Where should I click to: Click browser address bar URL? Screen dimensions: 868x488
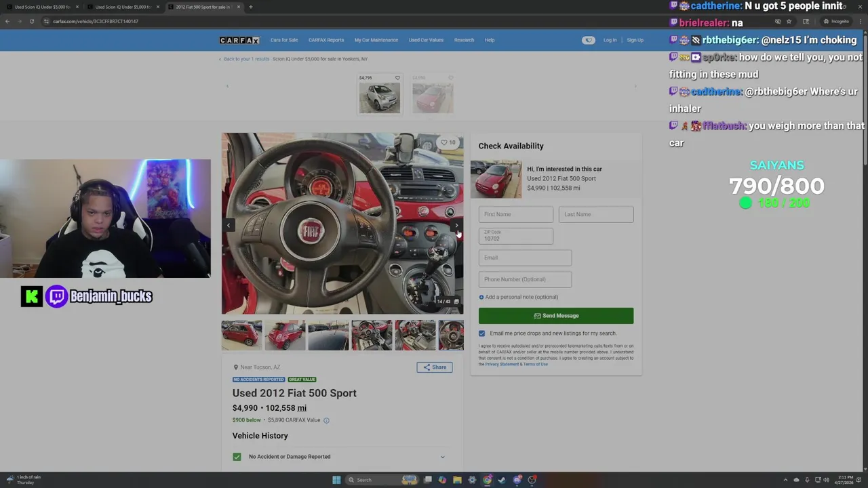pyautogui.click(x=96, y=21)
